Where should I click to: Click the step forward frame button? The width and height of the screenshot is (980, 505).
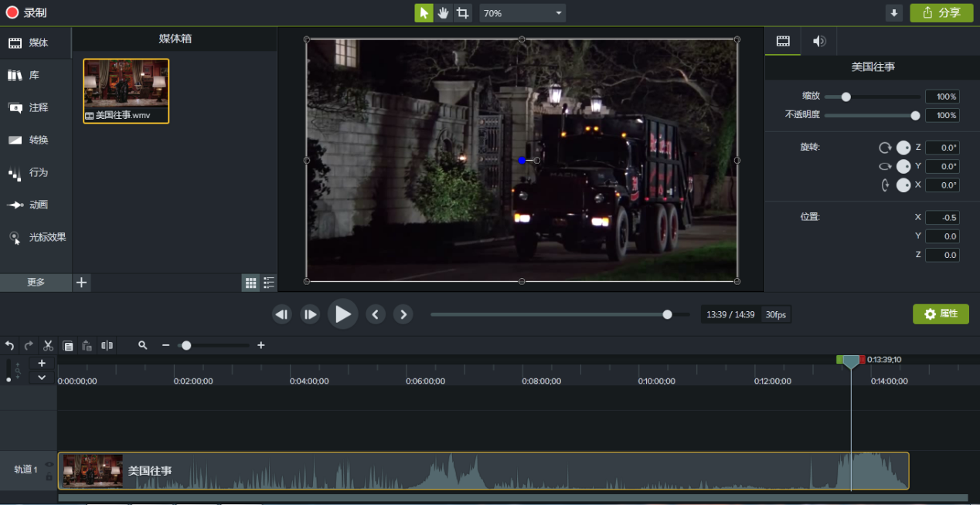pyautogui.click(x=310, y=314)
